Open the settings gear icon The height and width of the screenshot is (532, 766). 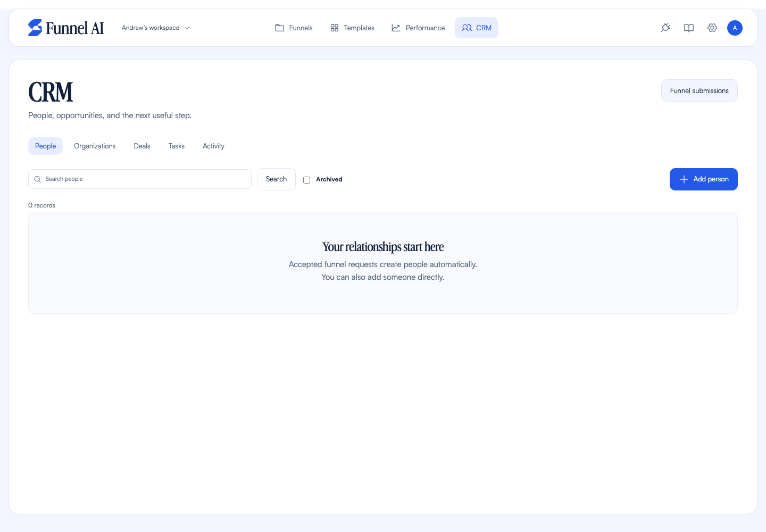[x=712, y=28]
